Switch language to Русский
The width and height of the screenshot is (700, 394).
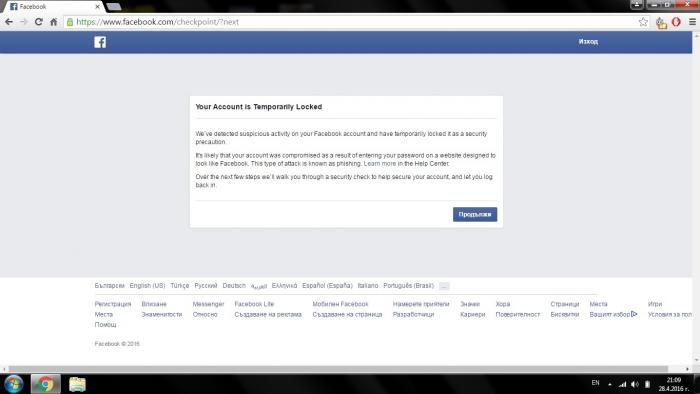[206, 286]
